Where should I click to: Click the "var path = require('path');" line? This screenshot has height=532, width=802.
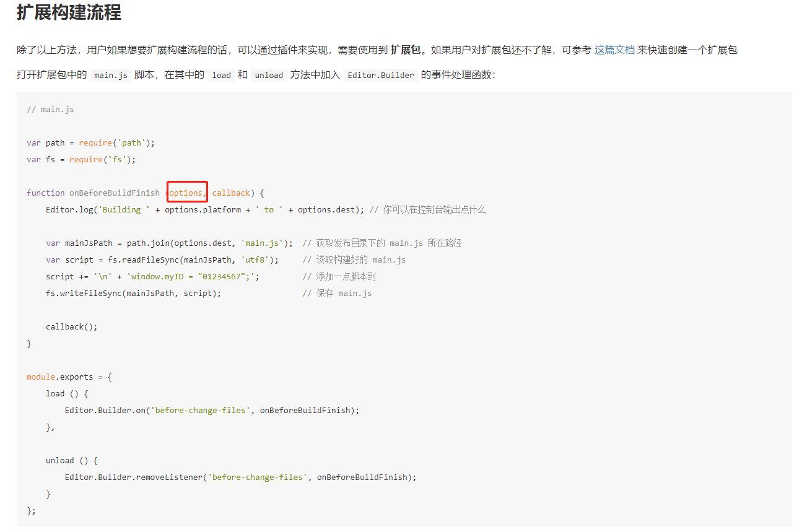click(x=90, y=143)
